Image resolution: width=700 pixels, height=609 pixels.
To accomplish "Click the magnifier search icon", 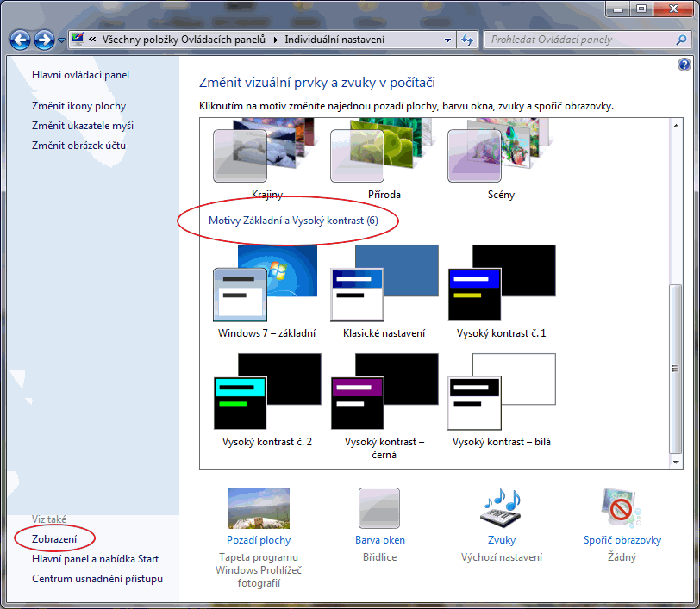I will pyautogui.click(x=681, y=40).
